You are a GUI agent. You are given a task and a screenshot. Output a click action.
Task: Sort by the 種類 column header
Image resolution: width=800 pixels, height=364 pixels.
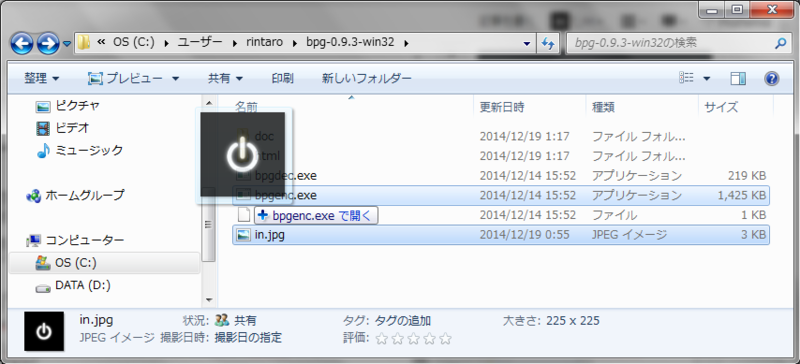[x=603, y=107]
